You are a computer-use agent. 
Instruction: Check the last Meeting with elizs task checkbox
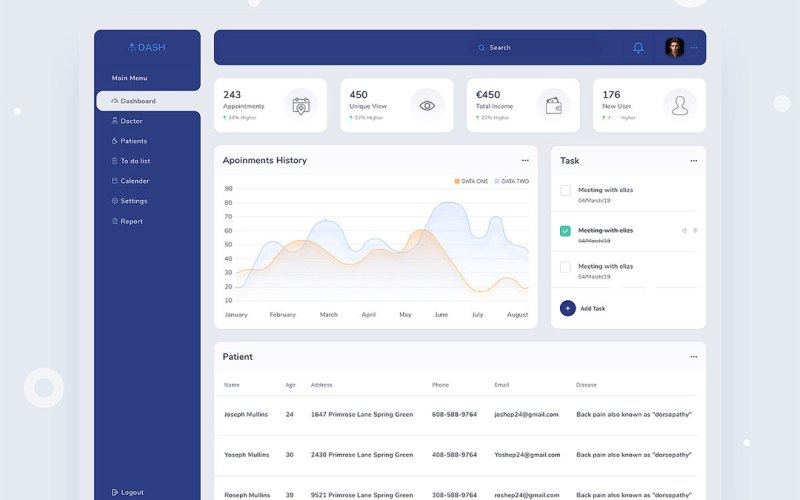(x=565, y=267)
